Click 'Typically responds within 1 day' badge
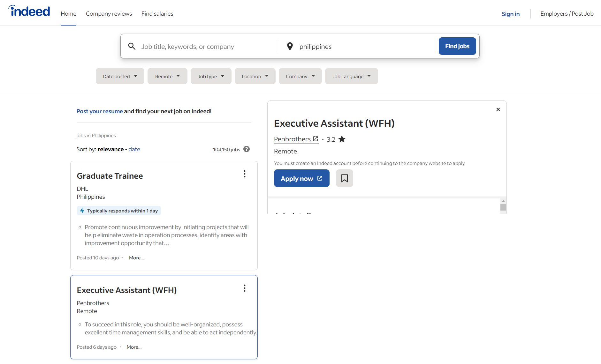 (x=119, y=211)
